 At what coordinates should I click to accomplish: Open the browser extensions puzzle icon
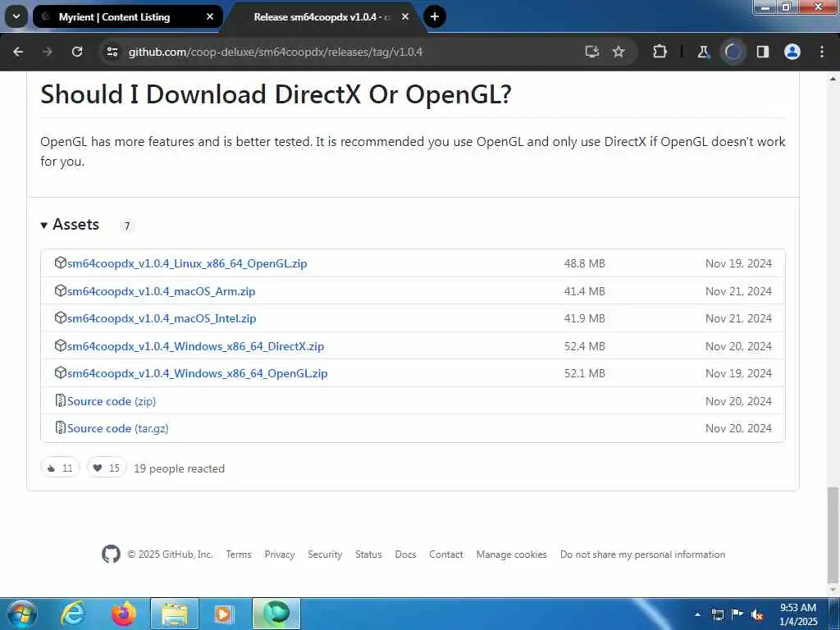point(660,52)
